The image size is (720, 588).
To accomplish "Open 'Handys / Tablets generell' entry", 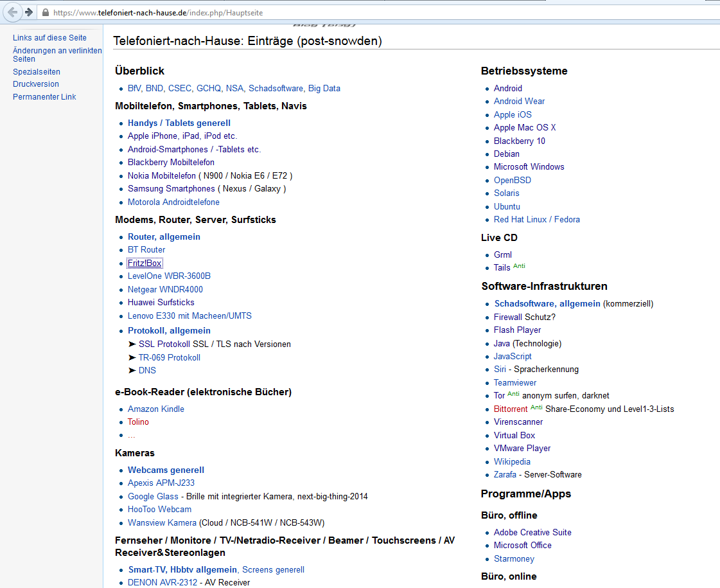I will pyautogui.click(x=179, y=123).
